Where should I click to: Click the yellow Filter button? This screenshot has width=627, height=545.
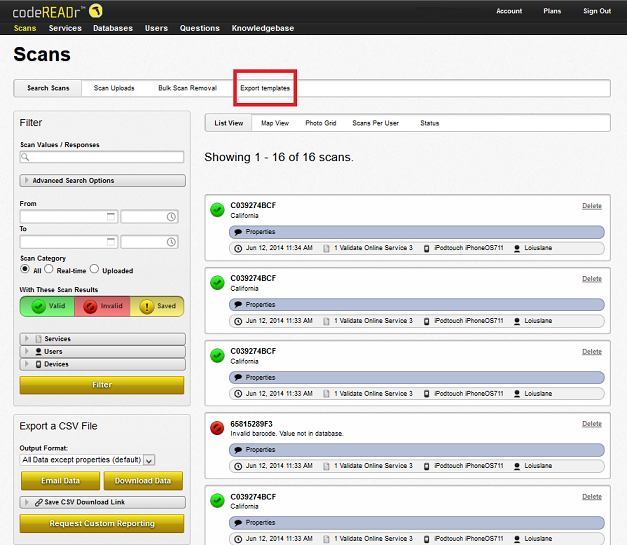tap(102, 385)
